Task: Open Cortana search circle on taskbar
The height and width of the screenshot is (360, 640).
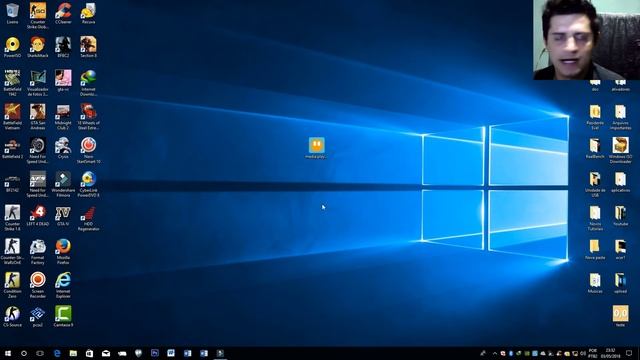Action: coord(24,353)
